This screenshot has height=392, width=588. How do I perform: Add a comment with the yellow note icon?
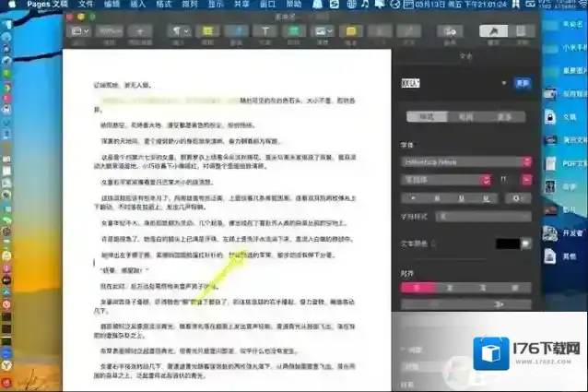pyautogui.click(x=351, y=31)
